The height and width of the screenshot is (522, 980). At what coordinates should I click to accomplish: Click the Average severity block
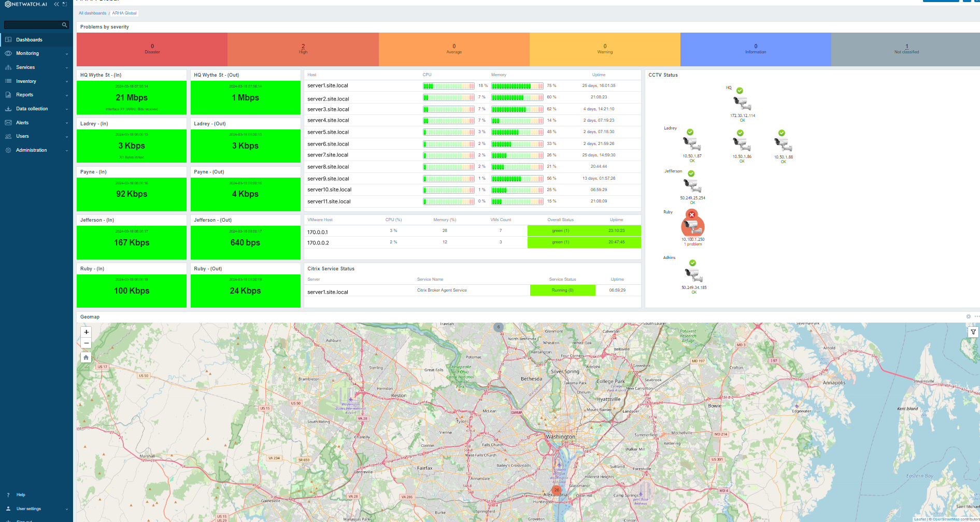(x=454, y=49)
